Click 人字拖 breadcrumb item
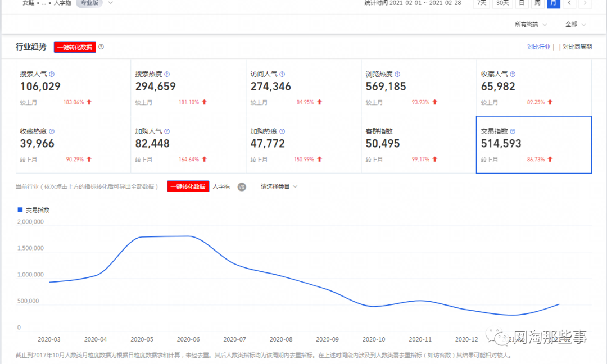607x364 pixels. coord(63,3)
